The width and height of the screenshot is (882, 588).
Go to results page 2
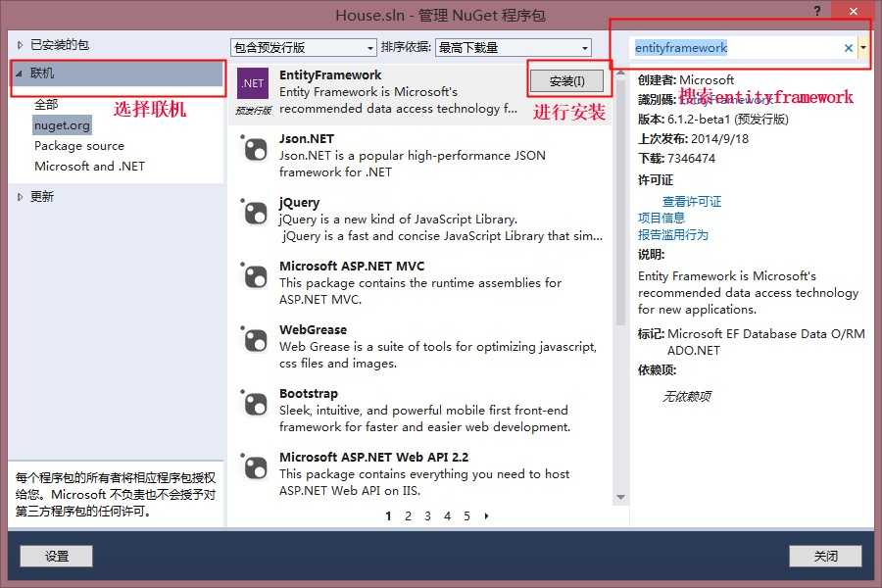(408, 516)
